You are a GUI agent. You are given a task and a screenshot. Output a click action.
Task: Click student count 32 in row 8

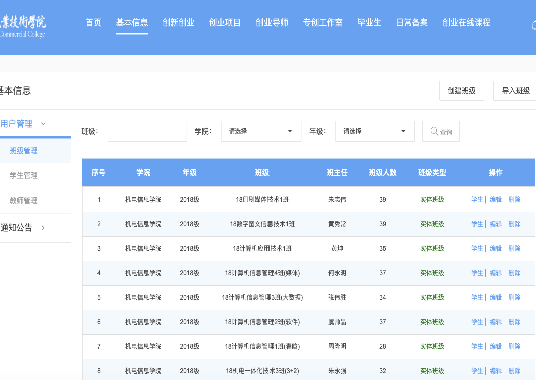click(383, 371)
